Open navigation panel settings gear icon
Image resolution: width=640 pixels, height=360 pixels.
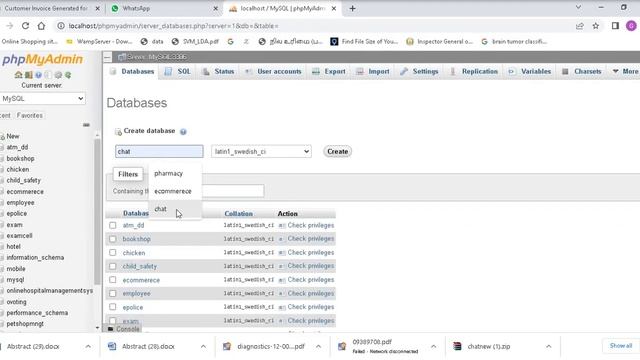point(58,75)
